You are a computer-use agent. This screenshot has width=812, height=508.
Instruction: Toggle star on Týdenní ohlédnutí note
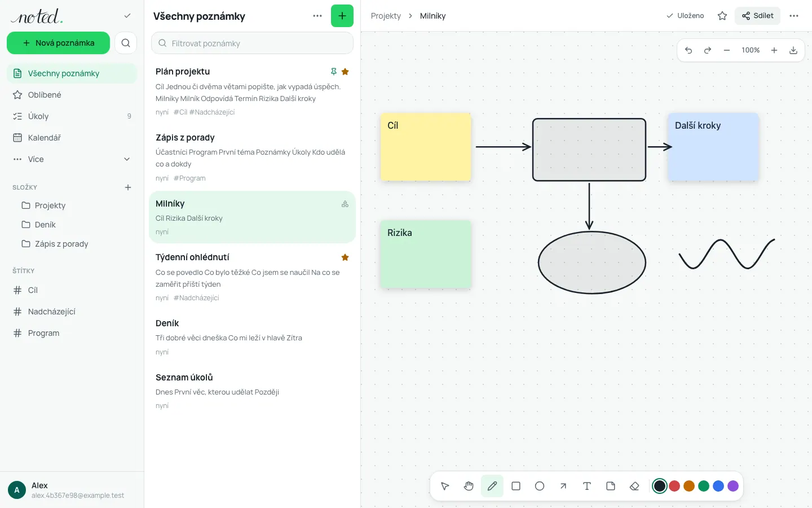coord(345,257)
